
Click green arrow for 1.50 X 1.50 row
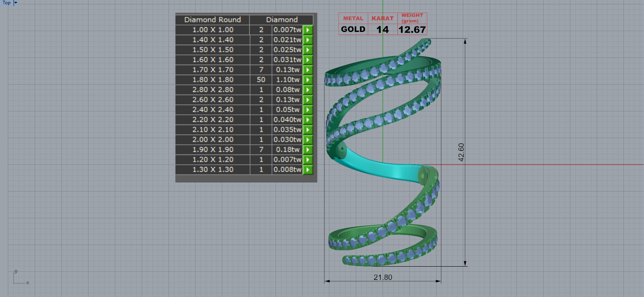click(308, 50)
